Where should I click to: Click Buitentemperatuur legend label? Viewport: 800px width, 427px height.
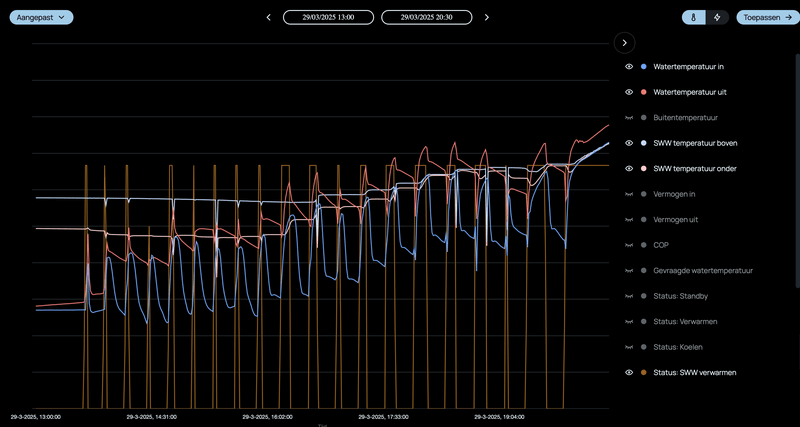point(685,118)
